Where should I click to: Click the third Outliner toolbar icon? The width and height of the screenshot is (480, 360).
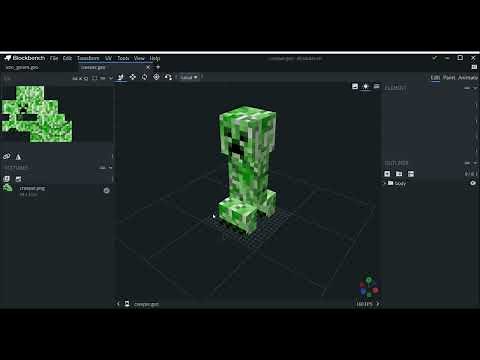point(411,174)
